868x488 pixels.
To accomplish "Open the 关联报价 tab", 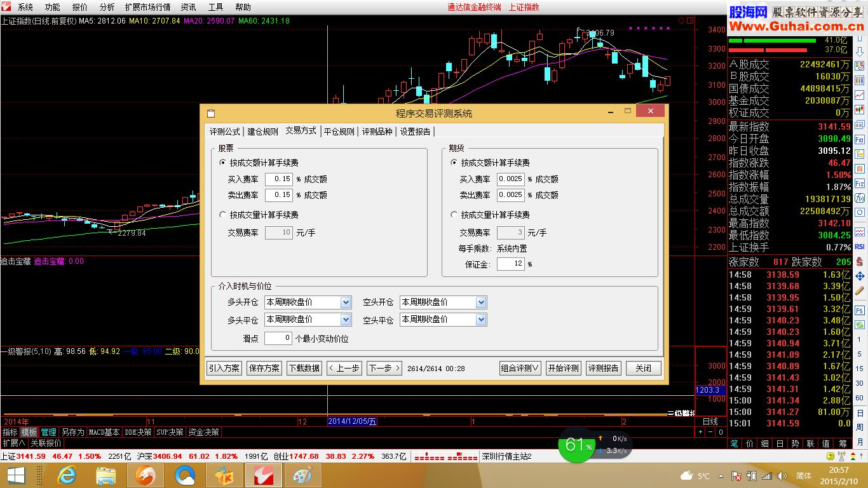I will point(46,443).
